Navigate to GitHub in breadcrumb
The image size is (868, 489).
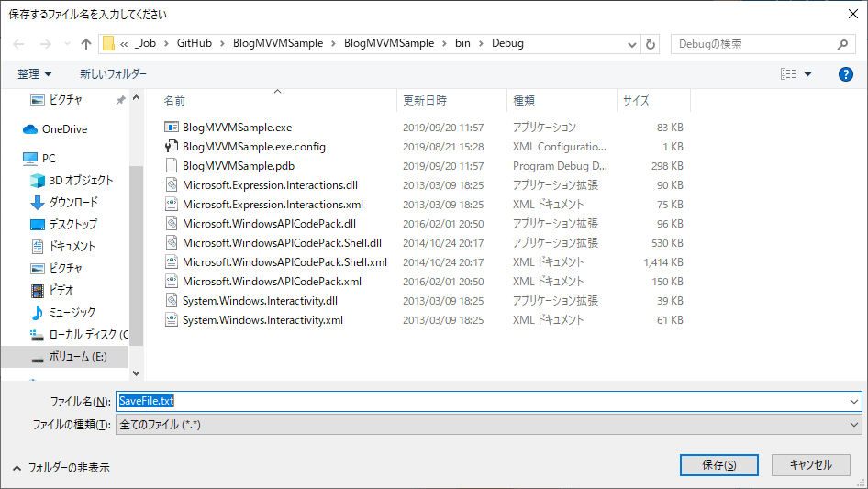(x=195, y=43)
